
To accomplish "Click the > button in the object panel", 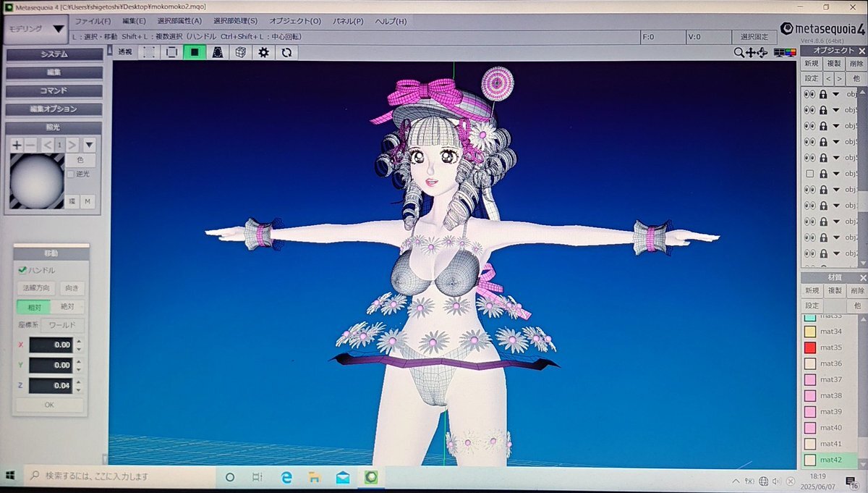I will click(x=839, y=78).
